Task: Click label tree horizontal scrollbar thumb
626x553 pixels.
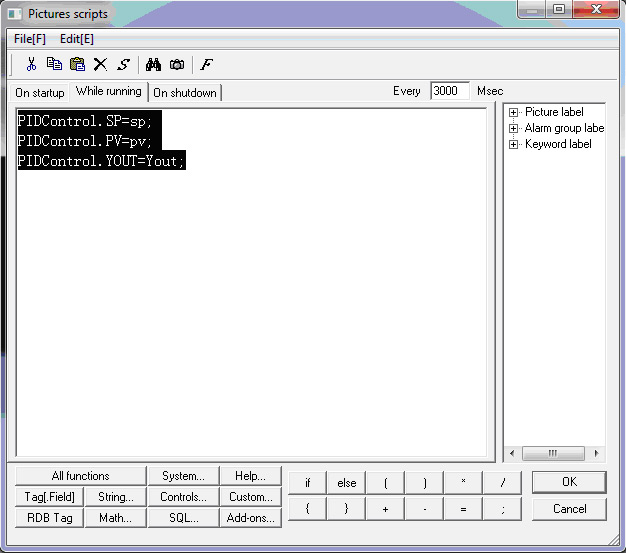Action: click(x=553, y=453)
